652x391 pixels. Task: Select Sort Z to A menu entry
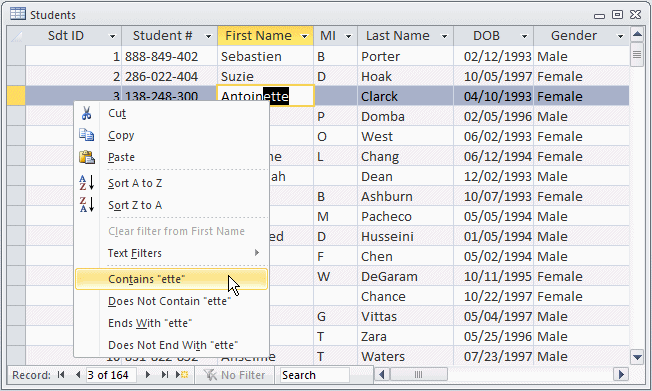[x=171, y=205]
